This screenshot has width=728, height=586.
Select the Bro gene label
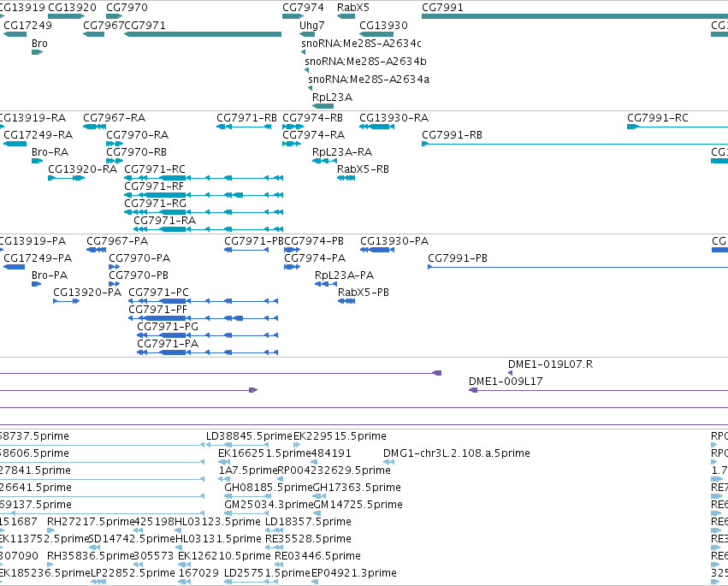39,43
